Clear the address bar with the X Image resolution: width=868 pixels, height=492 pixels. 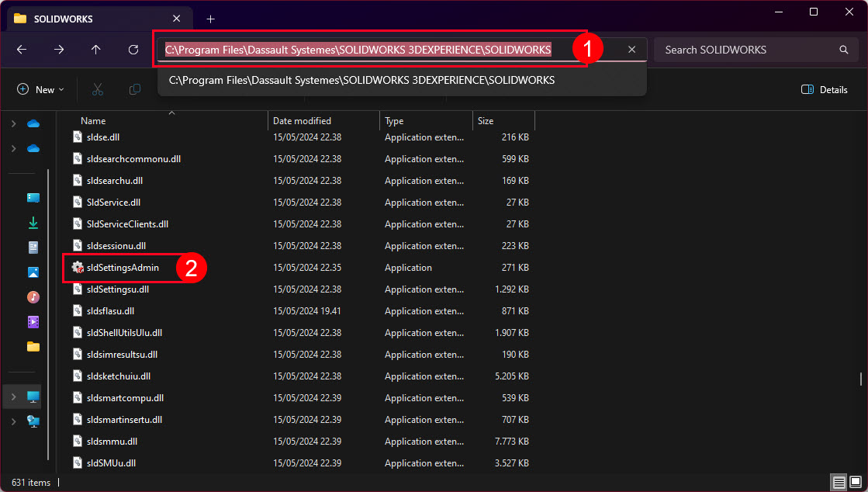click(631, 50)
